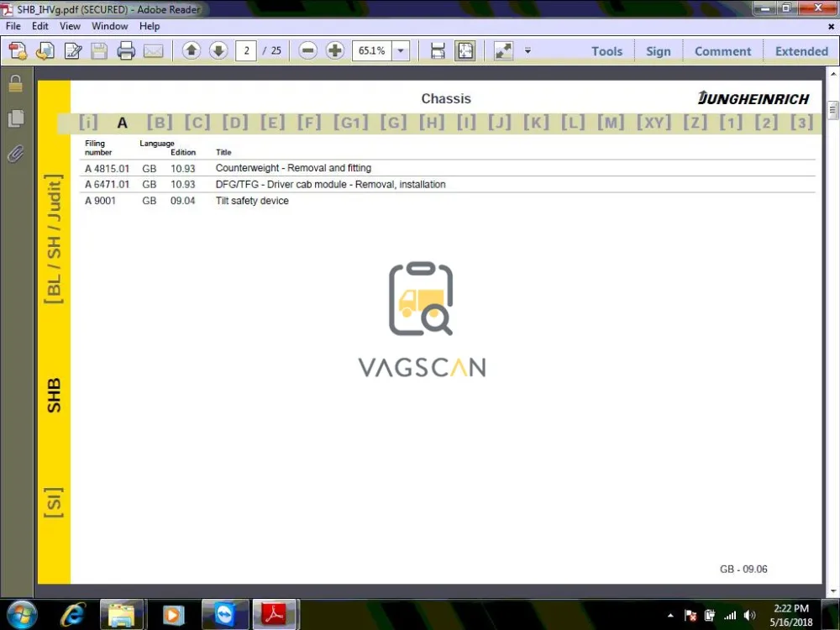Open the Window menu
840x630 pixels.
[x=110, y=26]
